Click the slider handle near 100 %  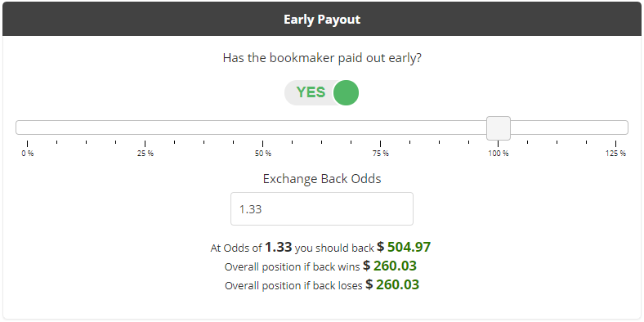point(499,127)
